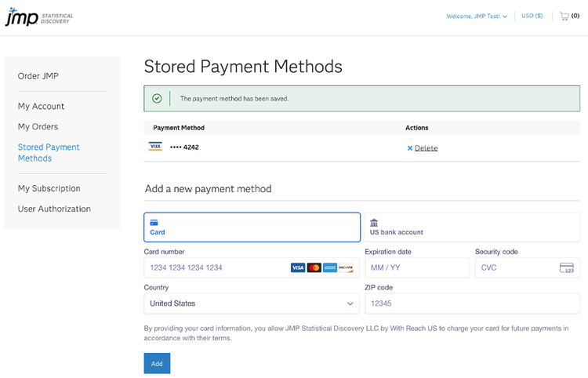The image size is (588, 378).
Task: Open the USD ($) currency selector
Action: (x=532, y=16)
